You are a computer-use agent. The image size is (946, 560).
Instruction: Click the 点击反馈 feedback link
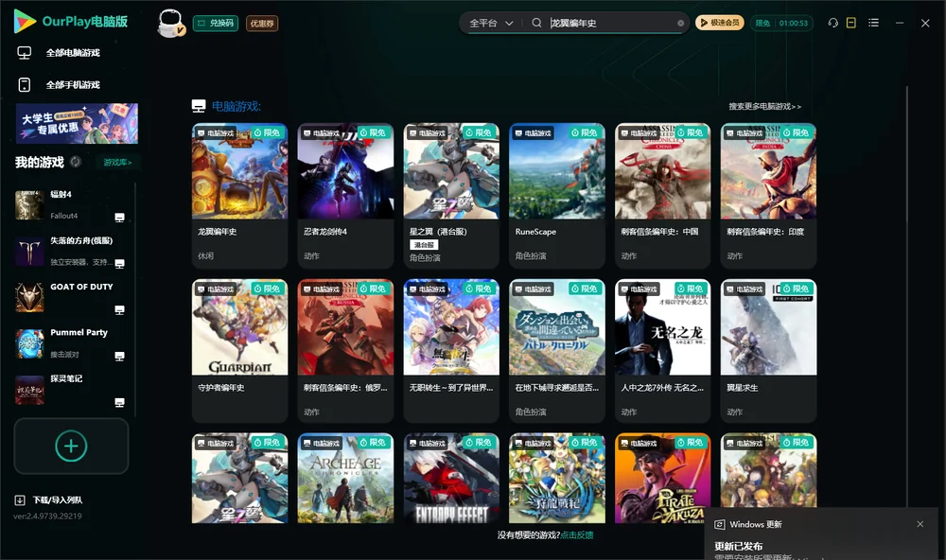(x=577, y=534)
